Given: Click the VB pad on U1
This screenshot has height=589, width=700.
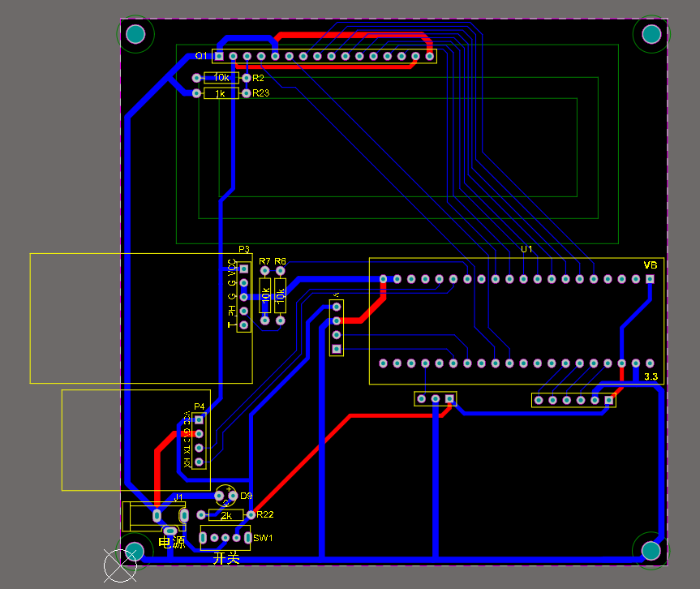Looking at the screenshot, I should (x=648, y=278).
